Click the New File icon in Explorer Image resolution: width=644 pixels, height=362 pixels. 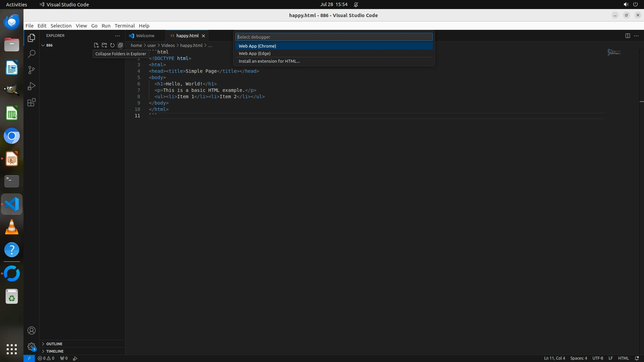(x=96, y=45)
